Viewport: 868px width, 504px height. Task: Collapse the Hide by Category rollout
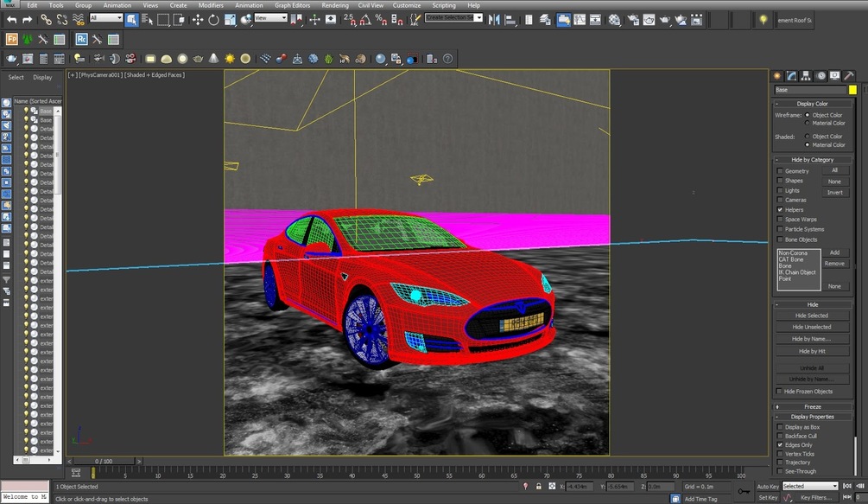[812, 160]
